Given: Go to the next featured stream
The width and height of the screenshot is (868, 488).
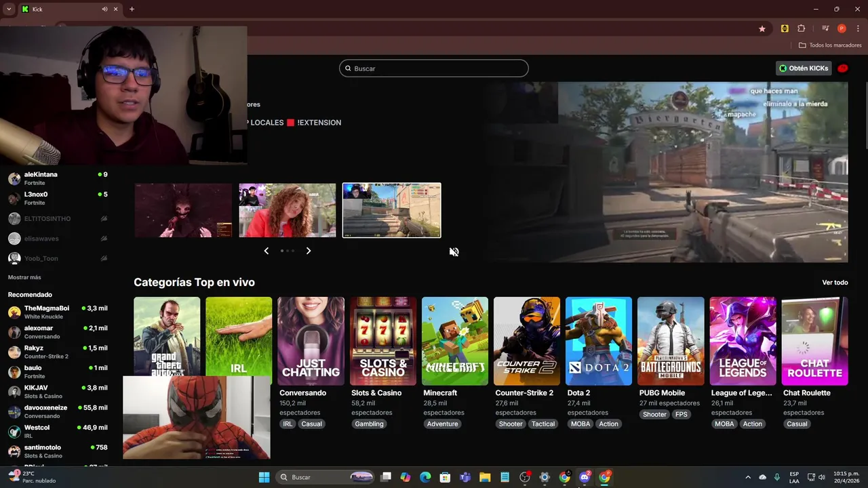Looking at the screenshot, I should [309, 251].
